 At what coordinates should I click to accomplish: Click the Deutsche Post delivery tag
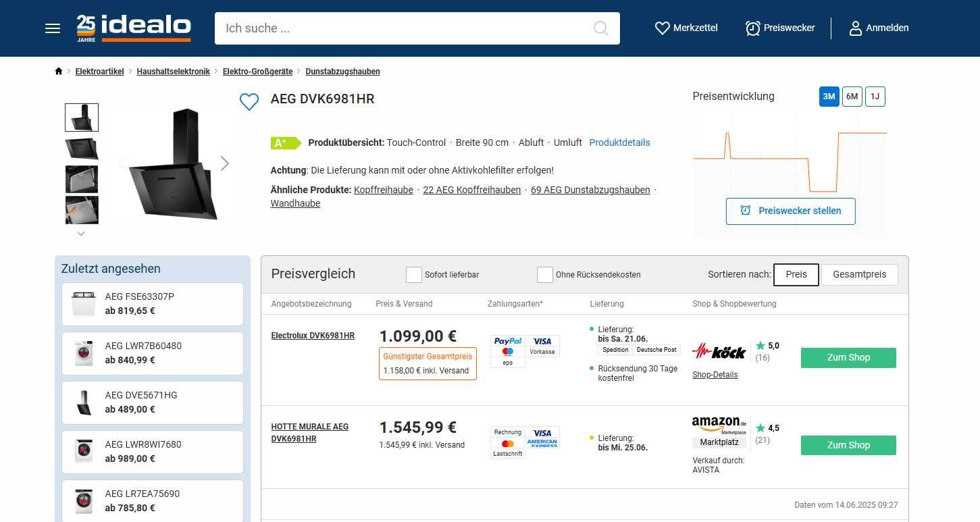pos(656,350)
